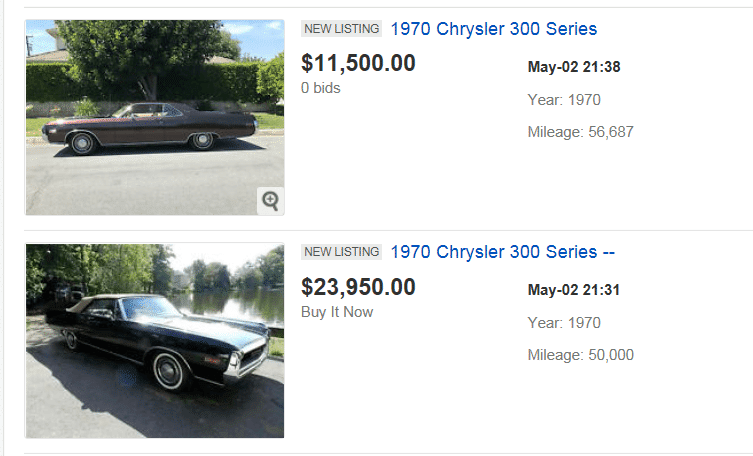This screenshot has height=456, width=753.
Task: Click Year: 1970 on the $23,950 listing
Action: (x=564, y=323)
